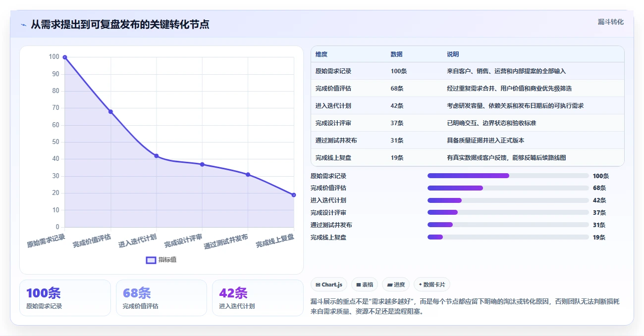Image resolution: width=644 pixels, height=336 pixels.
Task: Click the description 已明确交互、边界状态和验收标准
Action: tap(491, 123)
